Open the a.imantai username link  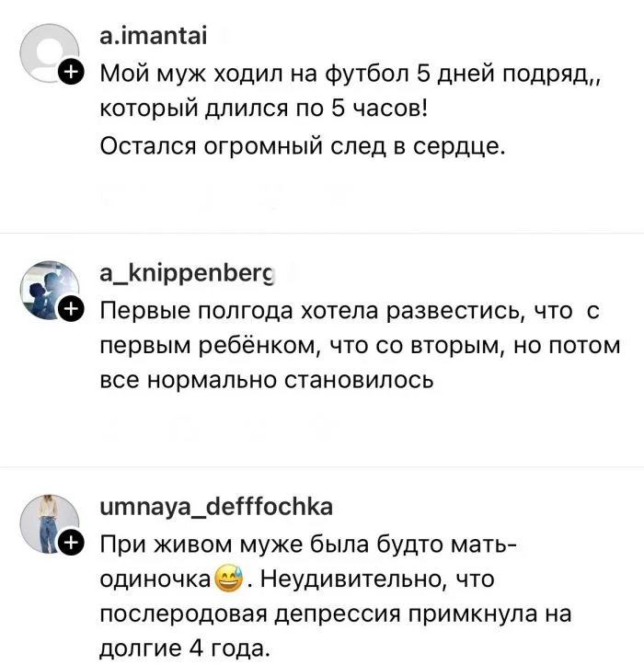tap(155, 36)
